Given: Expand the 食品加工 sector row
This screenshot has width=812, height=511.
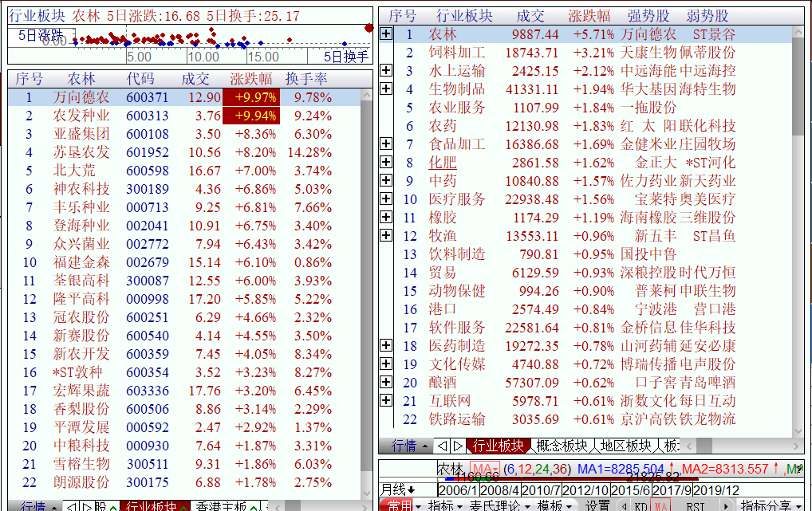Looking at the screenshot, I should click(x=386, y=143).
